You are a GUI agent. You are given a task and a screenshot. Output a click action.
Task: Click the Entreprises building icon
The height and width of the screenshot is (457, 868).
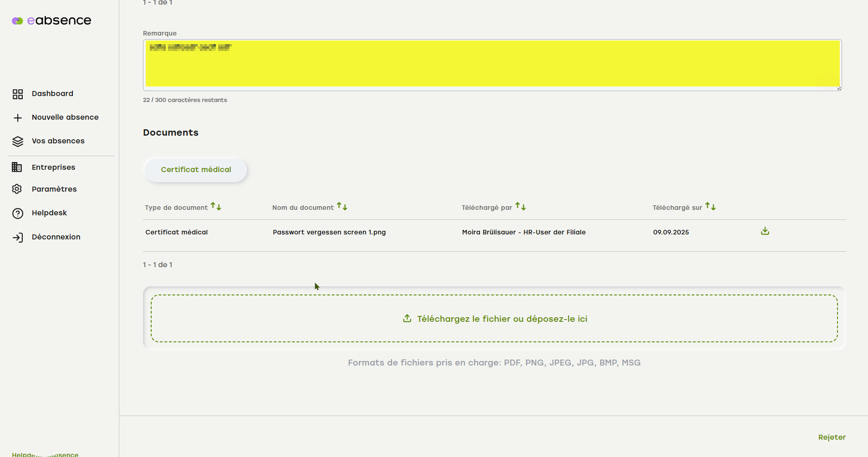coord(17,168)
